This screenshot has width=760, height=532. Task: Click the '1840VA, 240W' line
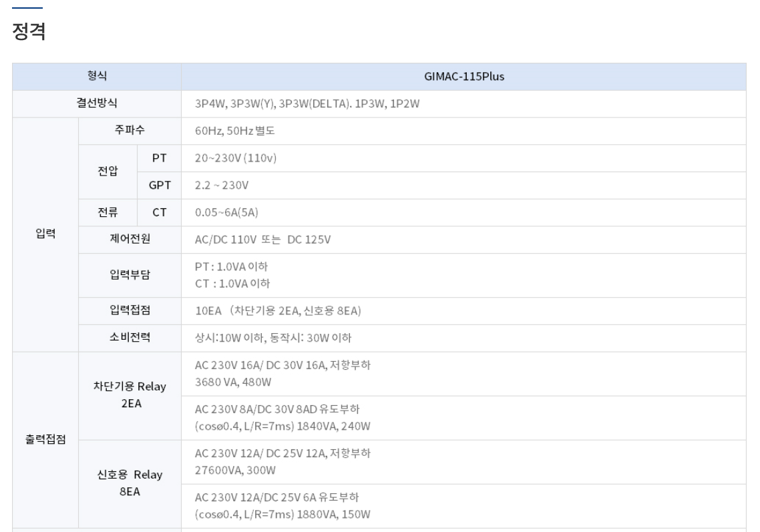(333, 426)
